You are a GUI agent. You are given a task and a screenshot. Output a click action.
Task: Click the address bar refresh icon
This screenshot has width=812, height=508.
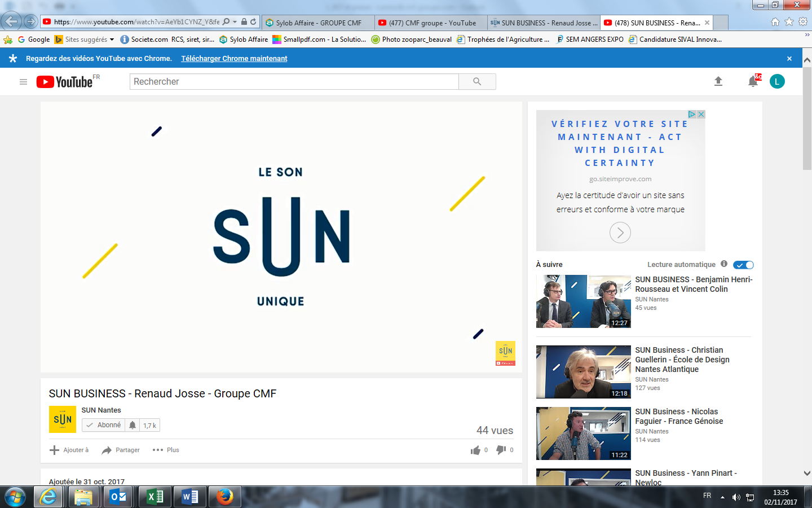pos(253,21)
